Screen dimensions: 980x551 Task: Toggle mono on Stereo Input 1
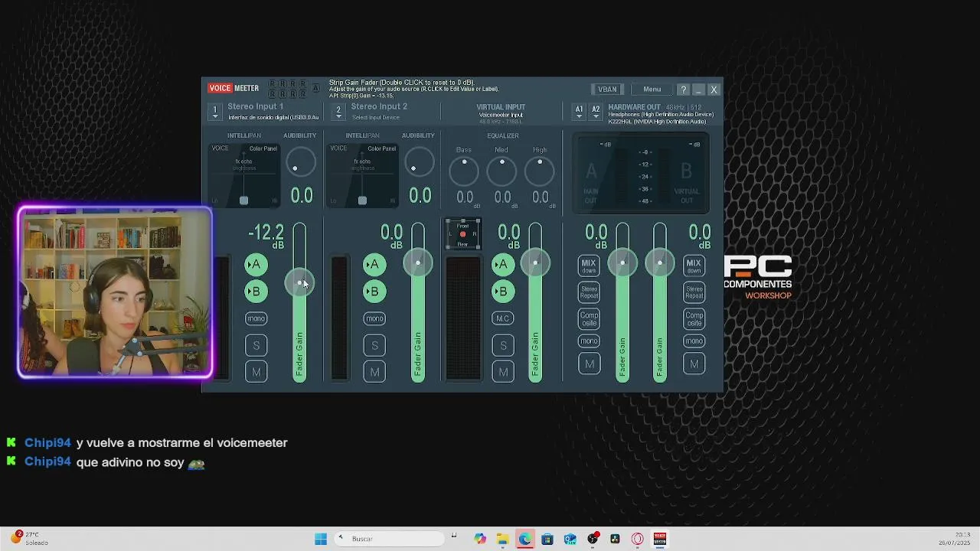(256, 318)
